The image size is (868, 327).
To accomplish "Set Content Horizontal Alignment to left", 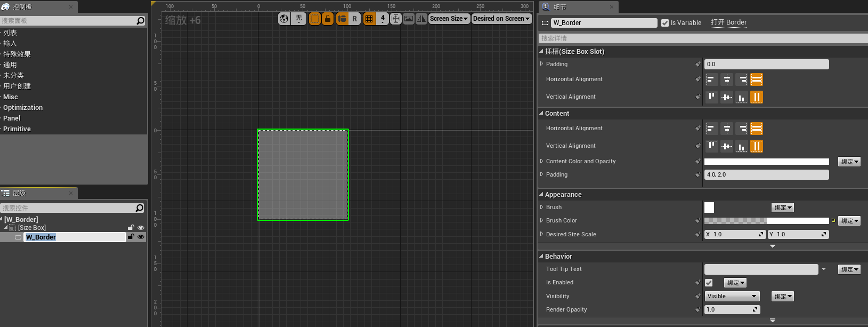I will [712, 129].
